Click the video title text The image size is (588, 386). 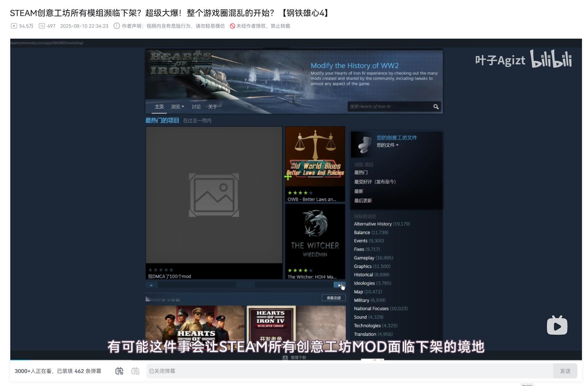(170, 13)
